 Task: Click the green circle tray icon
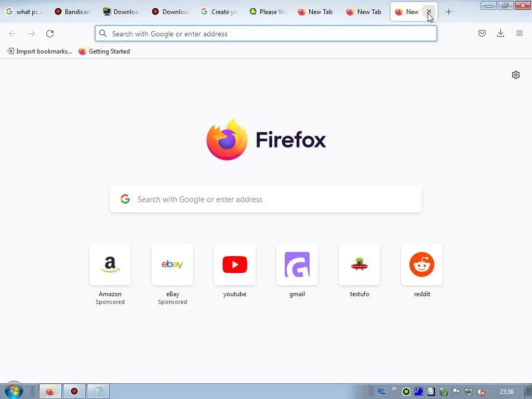tap(406, 392)
